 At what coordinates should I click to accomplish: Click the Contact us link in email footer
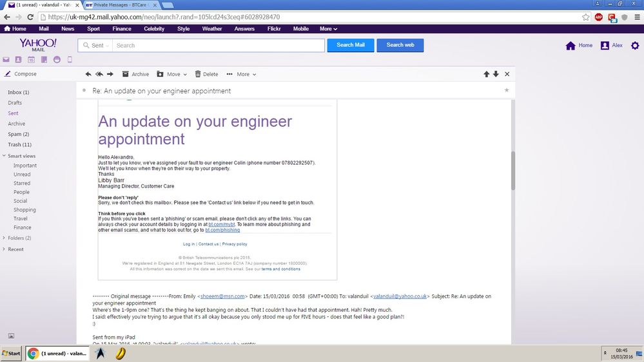click(208, 244)
